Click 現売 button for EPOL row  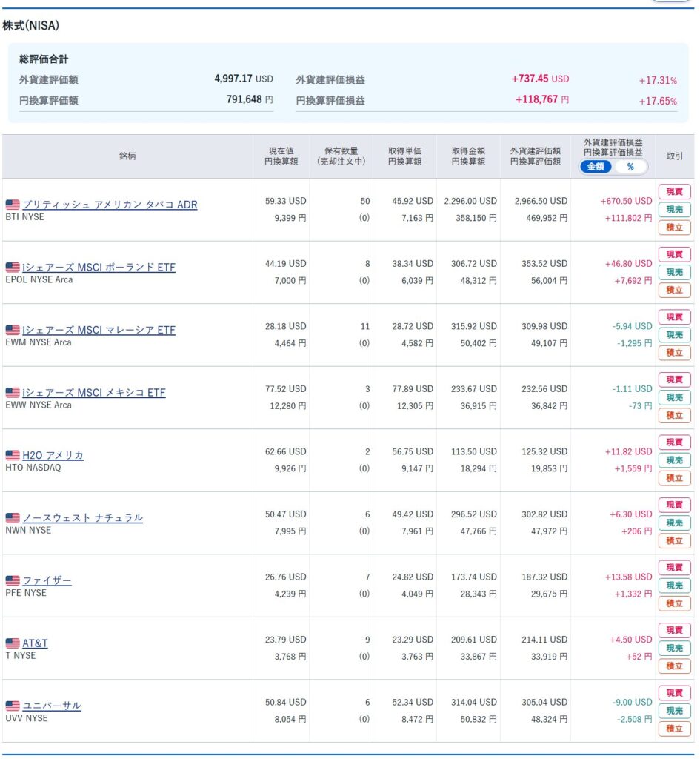pos(674,272)
